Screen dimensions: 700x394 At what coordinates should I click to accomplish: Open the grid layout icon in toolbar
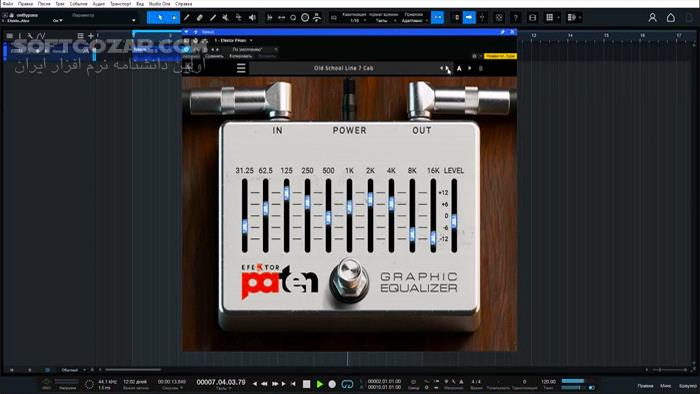pos(550,17)
